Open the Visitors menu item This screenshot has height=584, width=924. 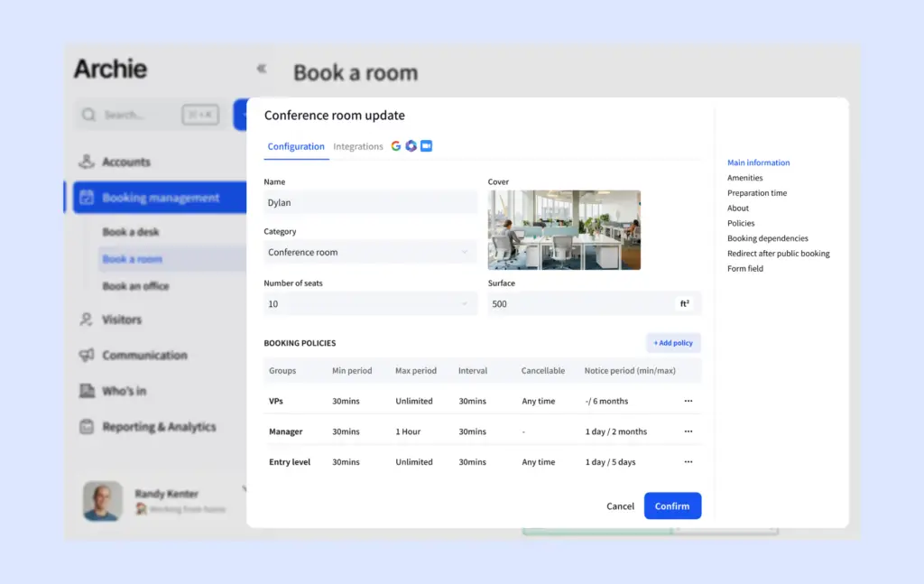[122, 320]
